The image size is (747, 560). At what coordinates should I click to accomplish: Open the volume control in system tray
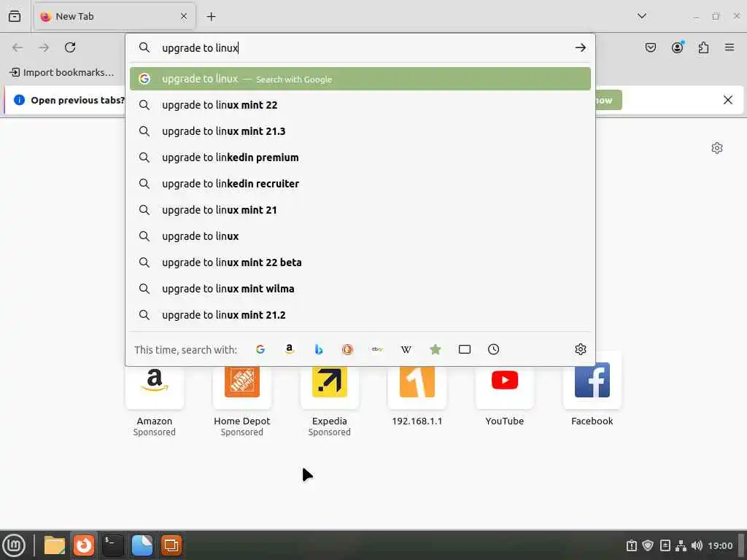pyautogui.click(x=697, y=545)
